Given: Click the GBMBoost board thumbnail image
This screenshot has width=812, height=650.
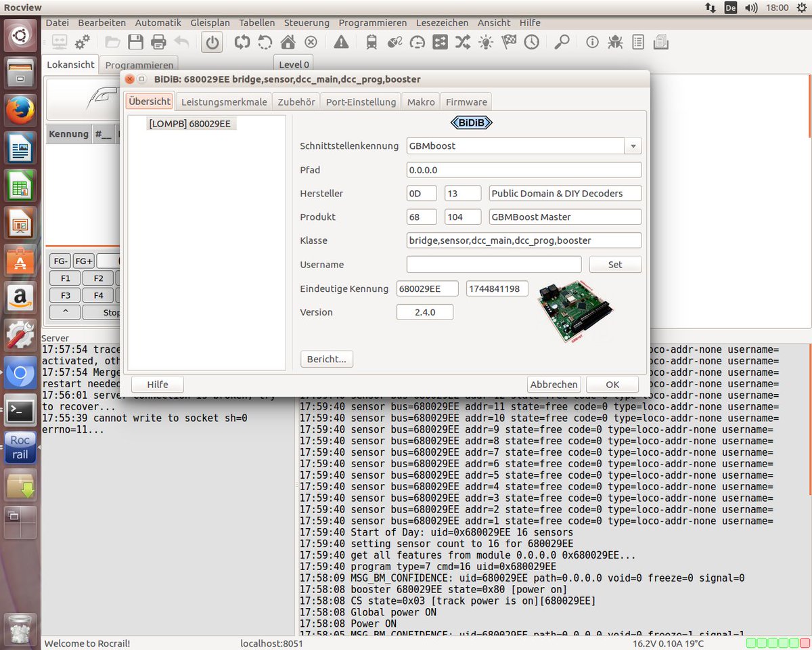Looking at the screenshot, I should coord(575,311).
